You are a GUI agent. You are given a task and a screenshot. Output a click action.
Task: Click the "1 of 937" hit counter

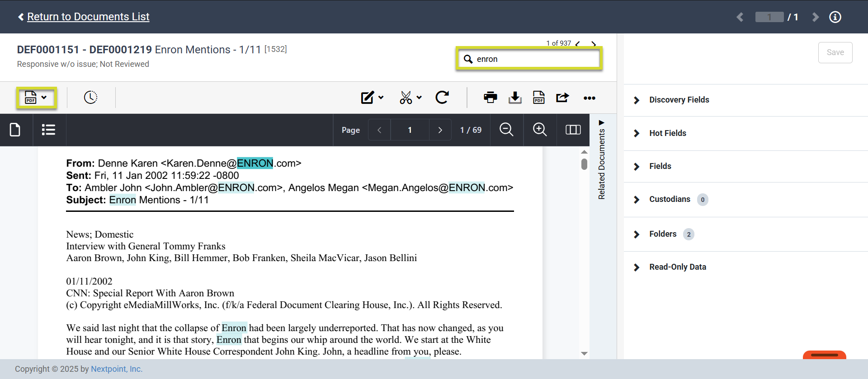coord(558,43)
